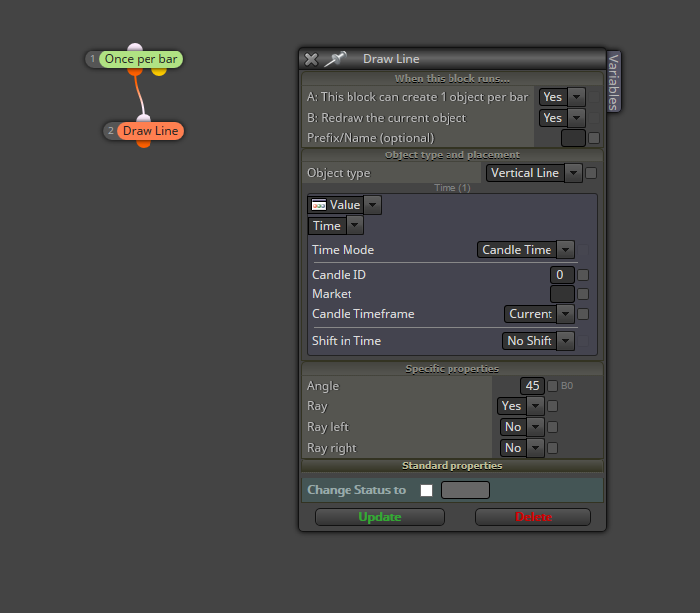Image resolution: width=700 pixels, height=613 pixels.
Task: Open the Time category dropdown
Action: [x=336, y=226]
